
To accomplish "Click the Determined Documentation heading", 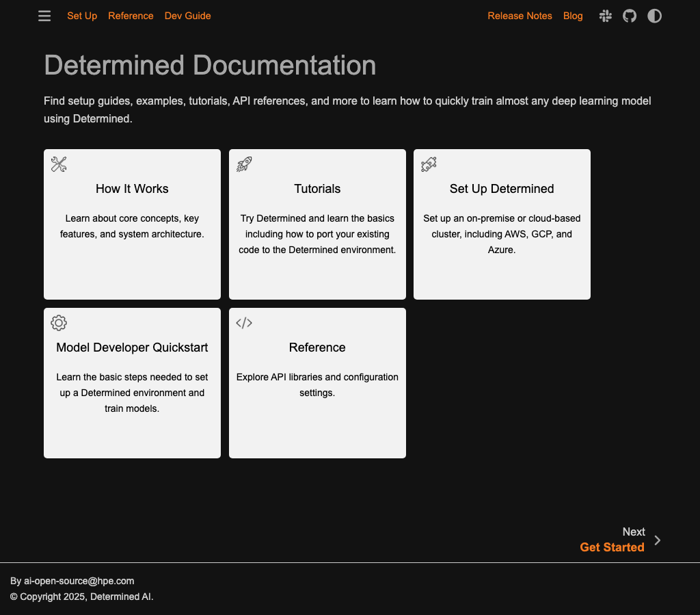I will point(210,65).
